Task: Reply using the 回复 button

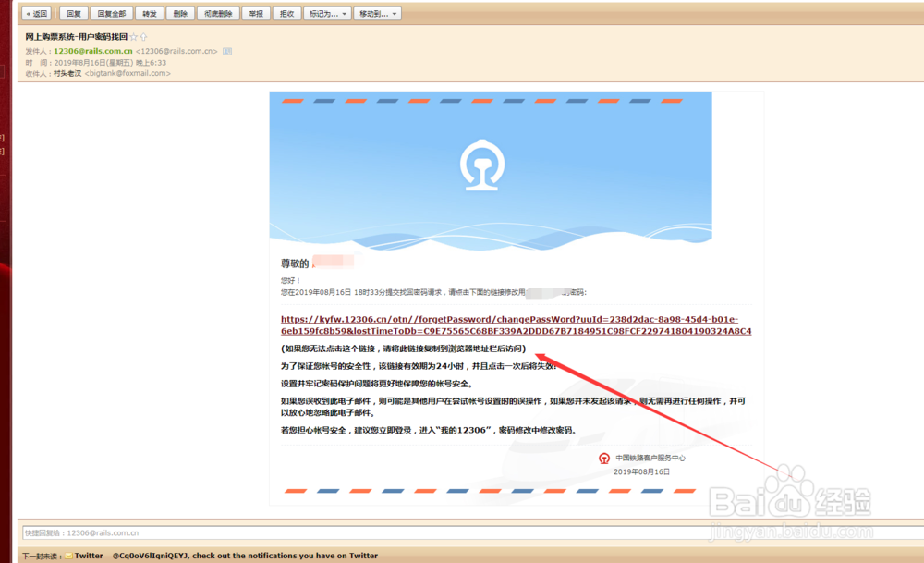Action: pos(74,14)
